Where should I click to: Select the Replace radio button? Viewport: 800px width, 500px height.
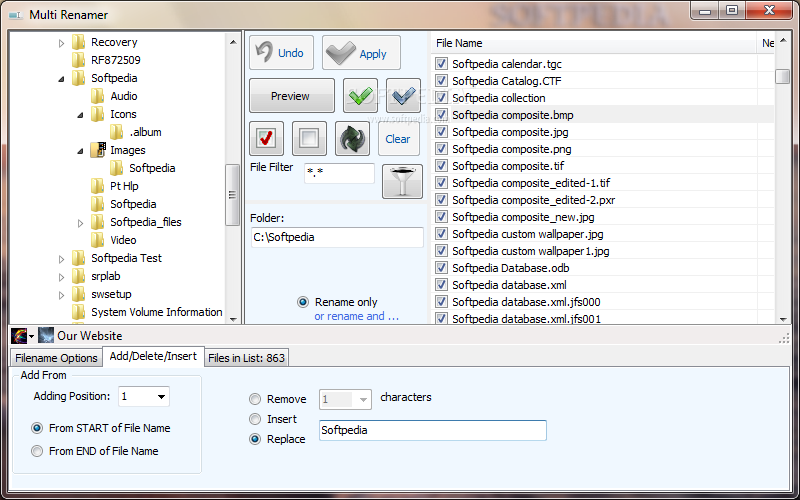(x=255, y=439)
